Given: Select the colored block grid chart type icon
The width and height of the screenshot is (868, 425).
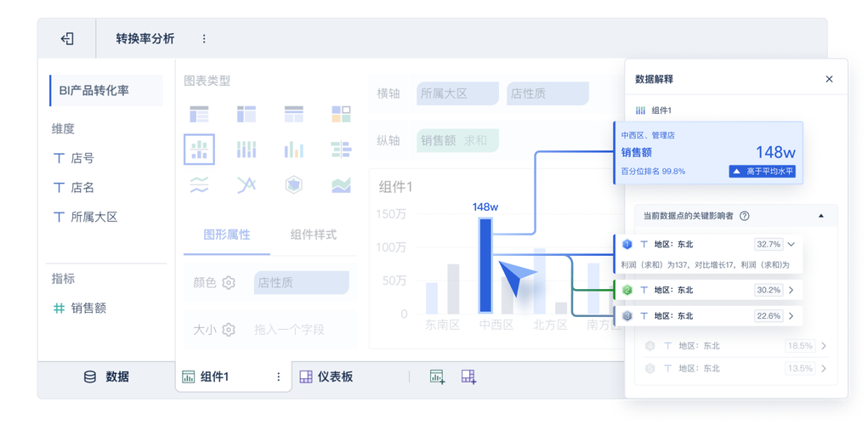Looking at the screenshot, I should 341,114.
